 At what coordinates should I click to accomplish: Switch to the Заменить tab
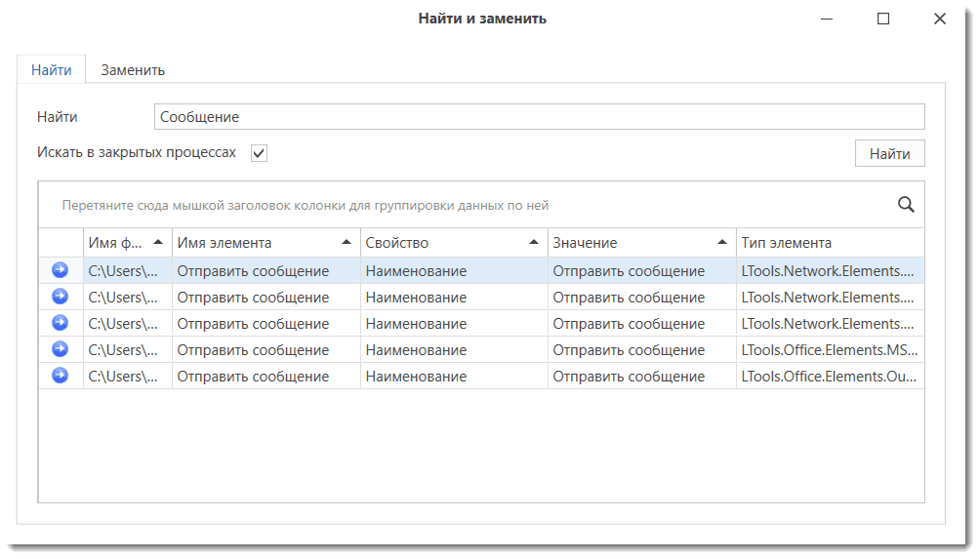click(133, 70)
